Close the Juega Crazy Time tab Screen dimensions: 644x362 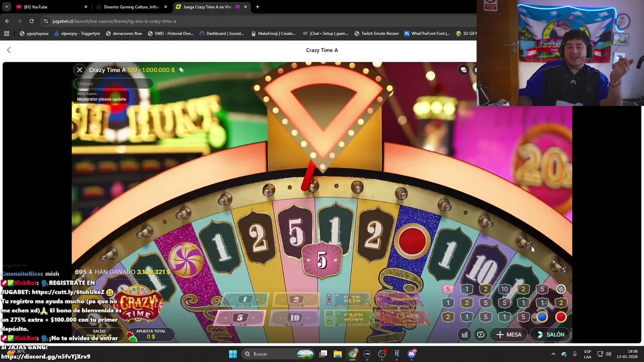[x=246, y=7]
